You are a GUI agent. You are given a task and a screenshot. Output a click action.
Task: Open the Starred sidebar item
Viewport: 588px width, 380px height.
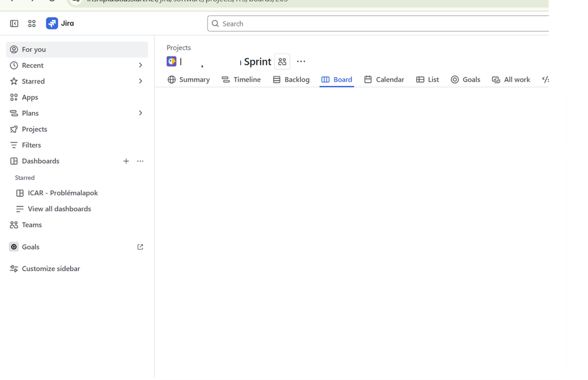point(77,81)
